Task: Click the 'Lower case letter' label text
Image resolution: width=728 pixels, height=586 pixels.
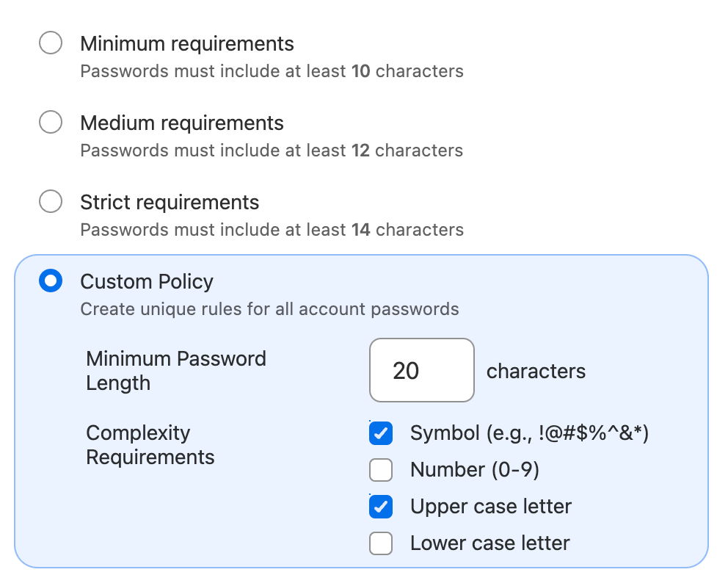Action: pyautogui.click(x=489, y=543)
